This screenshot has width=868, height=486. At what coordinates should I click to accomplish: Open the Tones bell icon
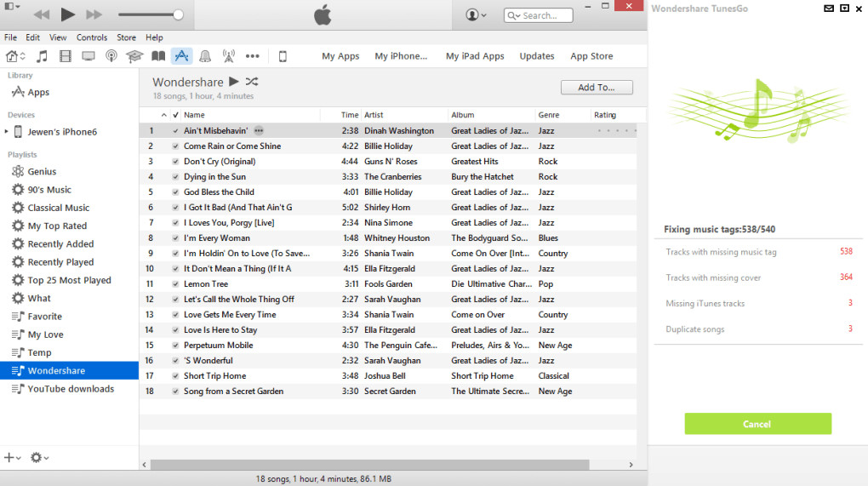tap(205, 56)
